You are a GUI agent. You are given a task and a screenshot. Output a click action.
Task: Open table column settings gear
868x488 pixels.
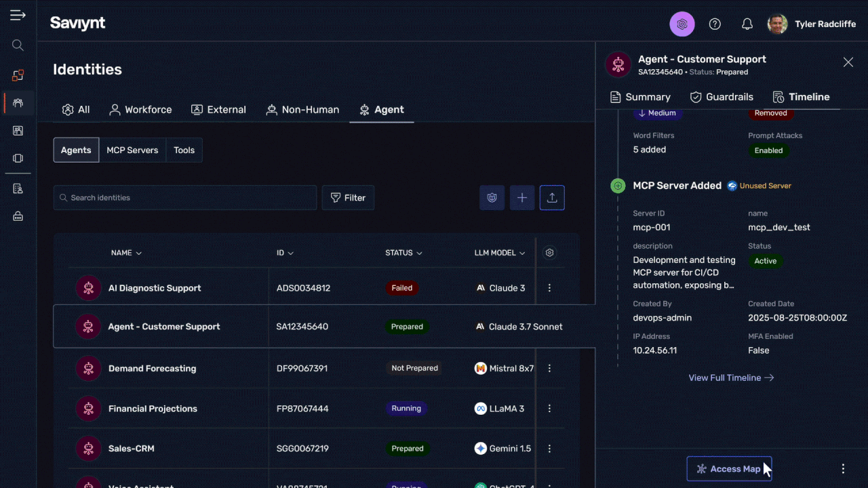[x=549, y=253]
